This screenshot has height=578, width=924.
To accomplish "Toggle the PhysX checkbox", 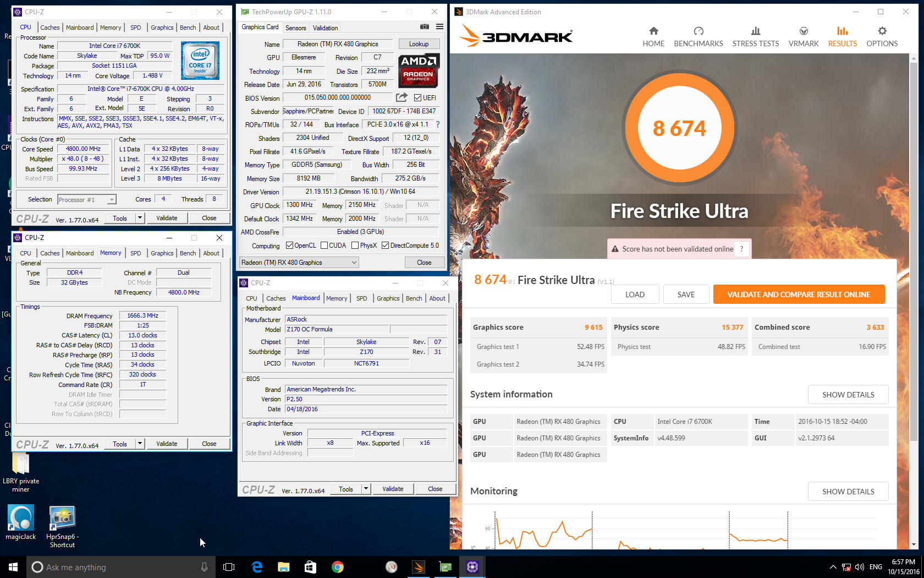I will [355, 246].
